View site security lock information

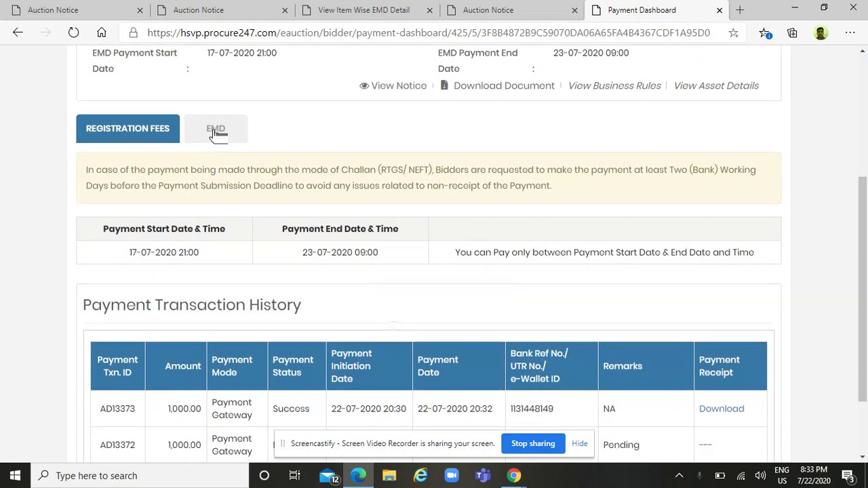click(134, 33)
